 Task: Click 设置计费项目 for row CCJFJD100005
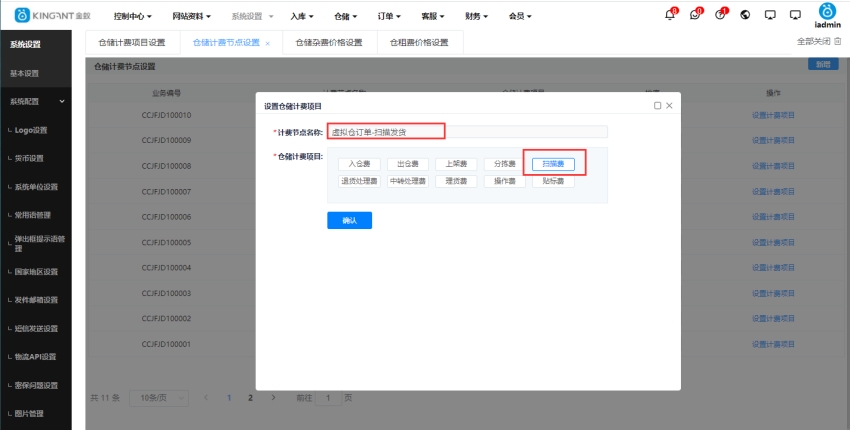[773, 242]
